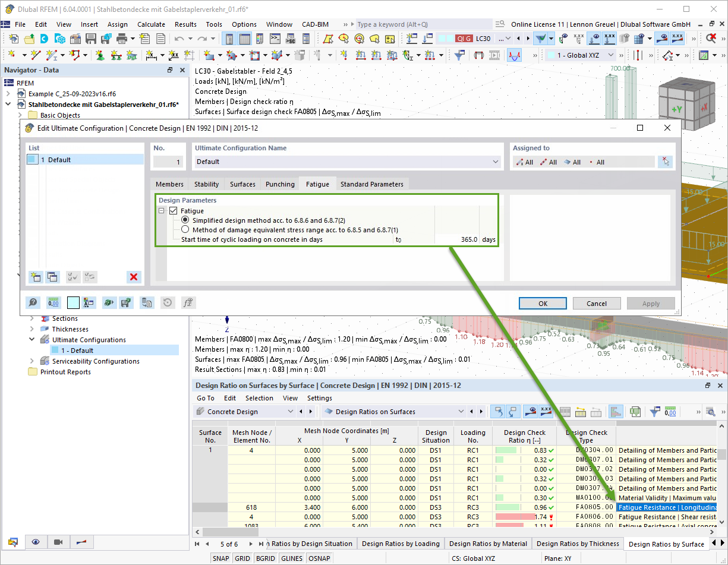This screenshot has width=728, height=565.
Task: Click the save as default floppy icon in dialog
Action: [x=126, y=302]
